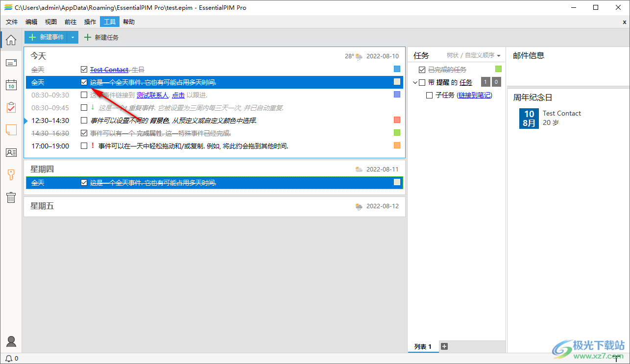Click the 今天 day header

tap(38, 56)
